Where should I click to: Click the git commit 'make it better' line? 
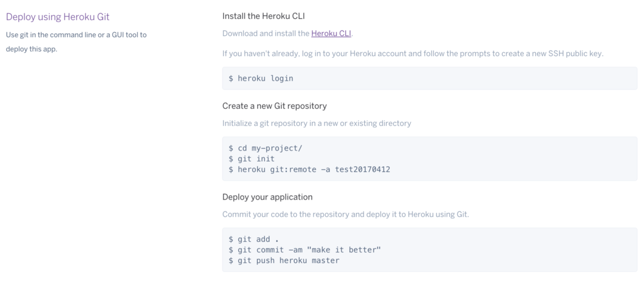click(305, 249)
